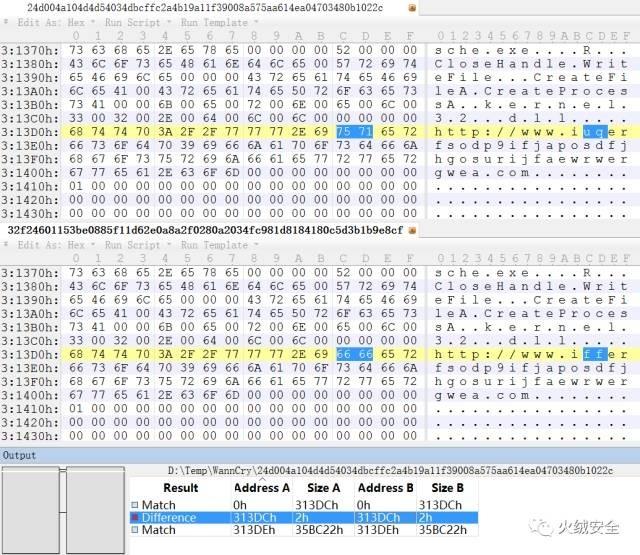This screenshot has height=555, width=640.
Task: Click the red icon of the Difference row
Action: [135, 517]
